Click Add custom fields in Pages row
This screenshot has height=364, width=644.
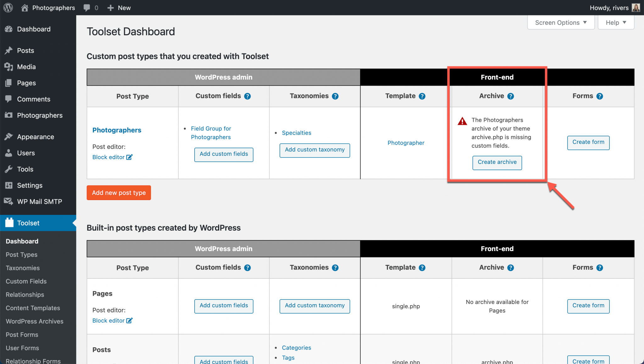[x=224, y=306]
